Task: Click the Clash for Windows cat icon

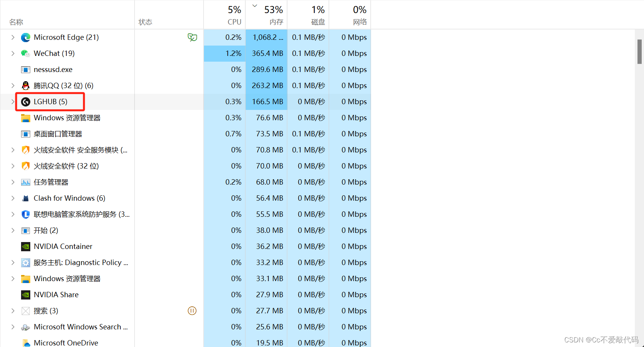Action: click(x=26, y=198)
